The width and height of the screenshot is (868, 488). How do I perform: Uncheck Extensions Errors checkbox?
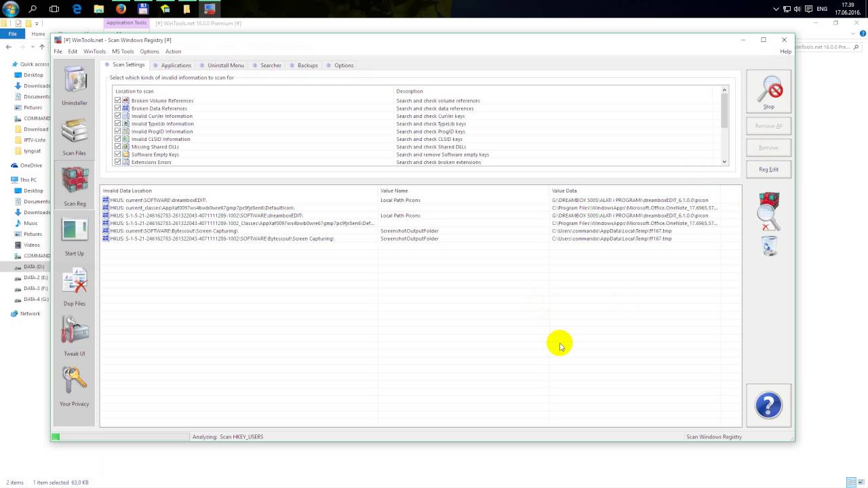point(118,162)
